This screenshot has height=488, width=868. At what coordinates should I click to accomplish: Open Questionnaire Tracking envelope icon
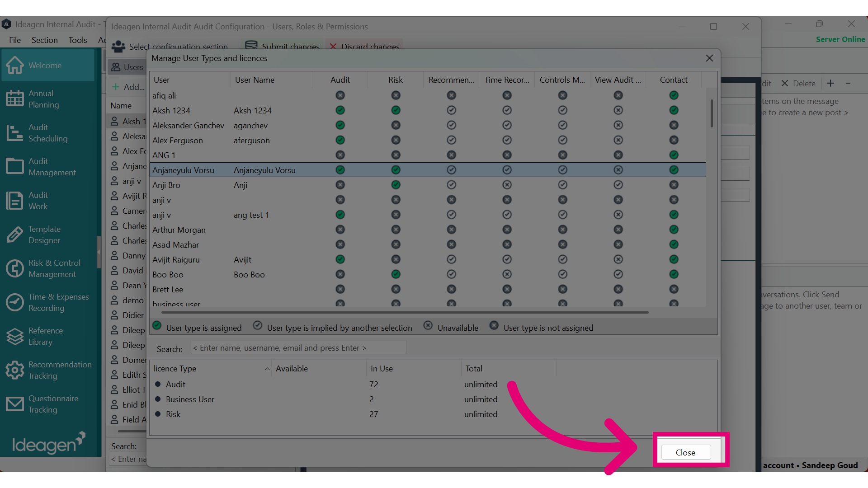click(x=14, y=404)
